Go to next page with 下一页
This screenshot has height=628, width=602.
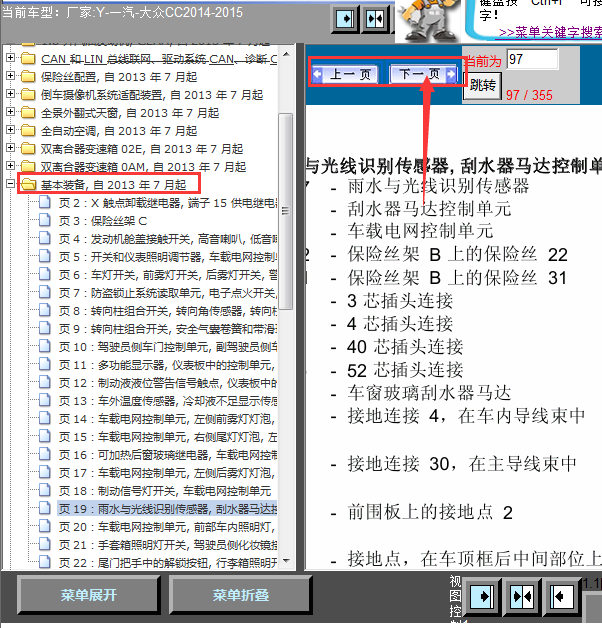point(420,74)
